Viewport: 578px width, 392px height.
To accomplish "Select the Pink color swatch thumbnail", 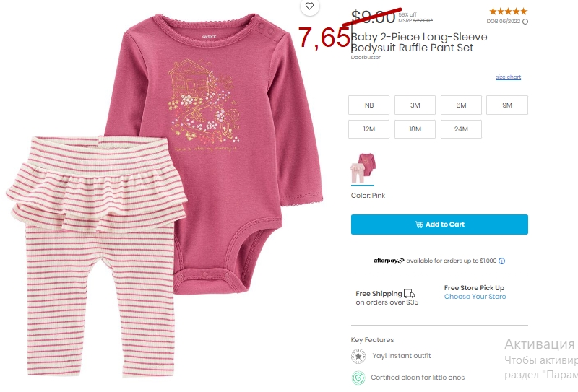I will point(363,168).
